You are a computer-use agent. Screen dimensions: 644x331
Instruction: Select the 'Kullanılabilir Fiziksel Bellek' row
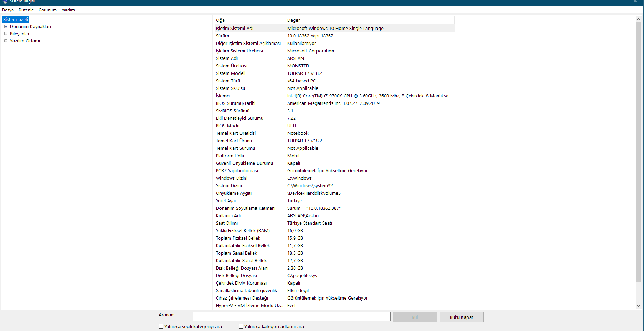coord(334,245)
